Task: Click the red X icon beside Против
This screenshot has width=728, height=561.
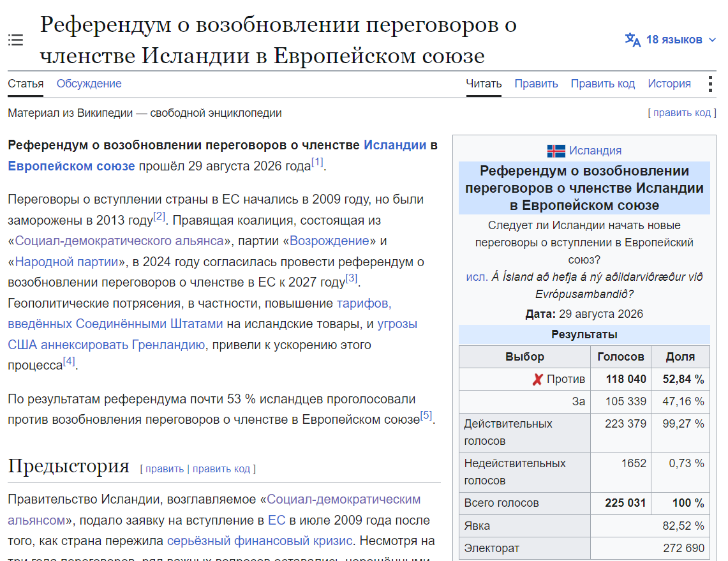Action: pyautogui.click(x=537, y=379)
